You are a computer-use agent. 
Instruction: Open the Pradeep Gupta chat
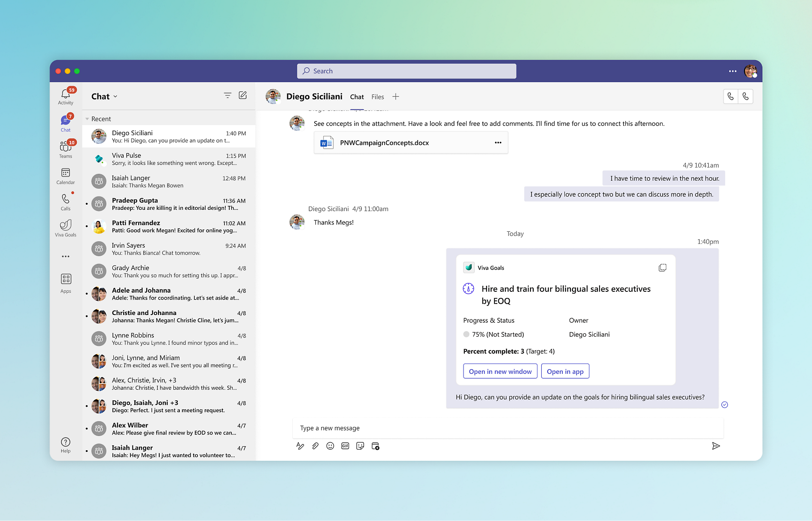(169, 204)
